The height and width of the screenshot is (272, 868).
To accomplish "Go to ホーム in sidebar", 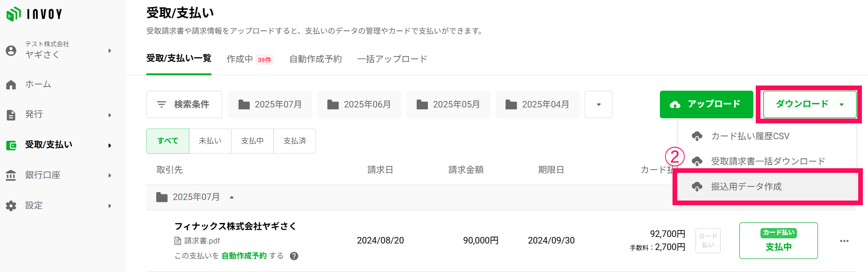I will 38,85.
